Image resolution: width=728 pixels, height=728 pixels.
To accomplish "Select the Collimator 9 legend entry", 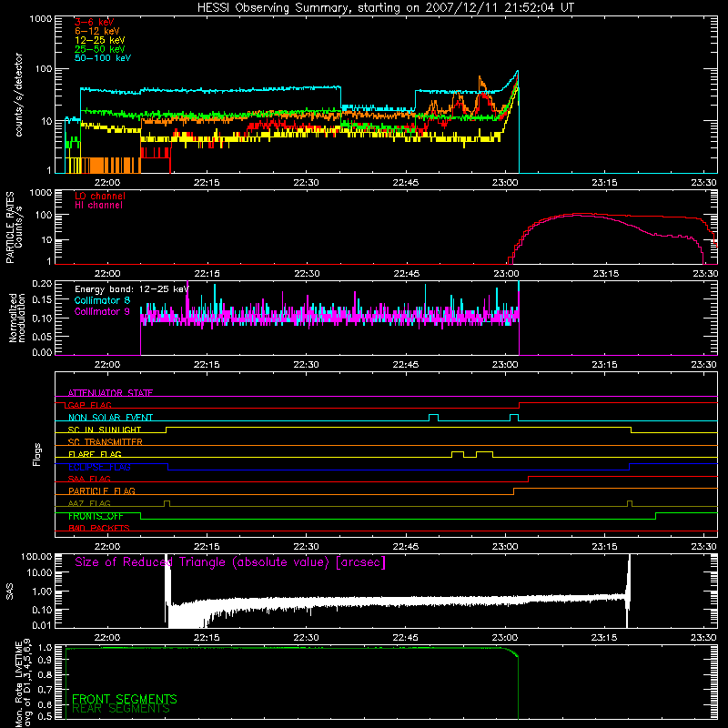I will (x=102, y=311).
